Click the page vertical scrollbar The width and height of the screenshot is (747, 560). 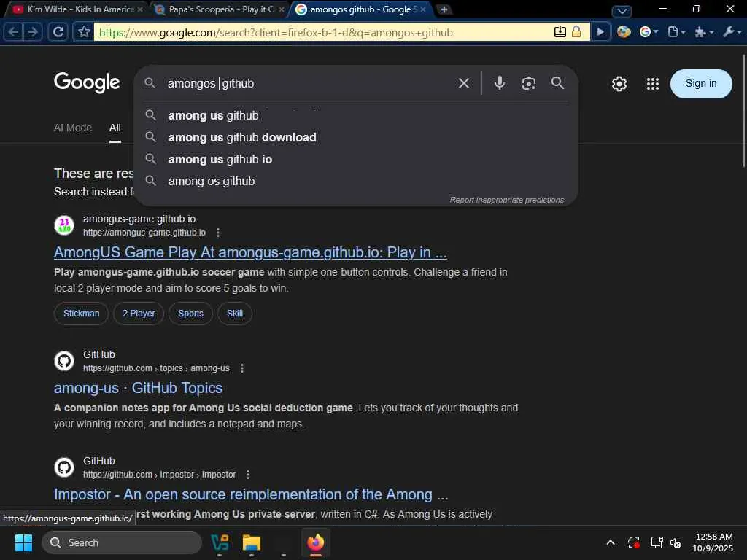pos(743,111)
